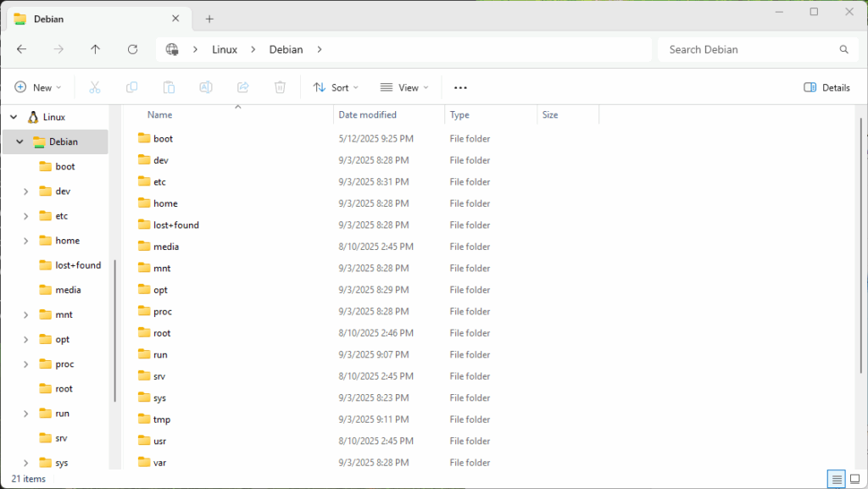Expand the mnt folder in sidebar
This screenshot has height=489, width=868.
point(25,314)
